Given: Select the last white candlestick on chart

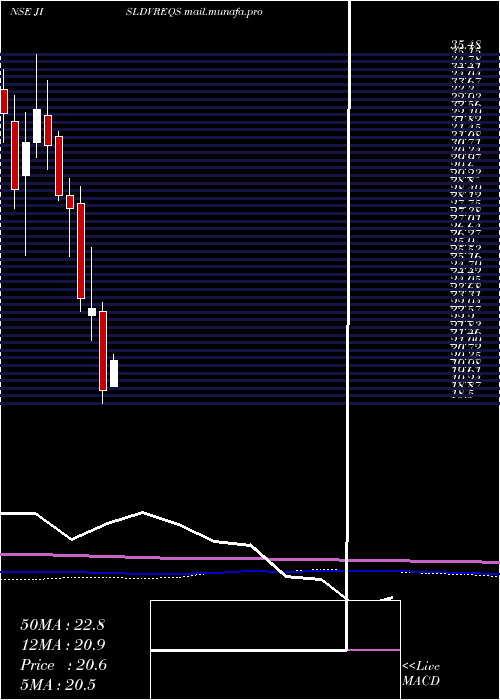Looking at the screenshot, I should tap(114, 374).
